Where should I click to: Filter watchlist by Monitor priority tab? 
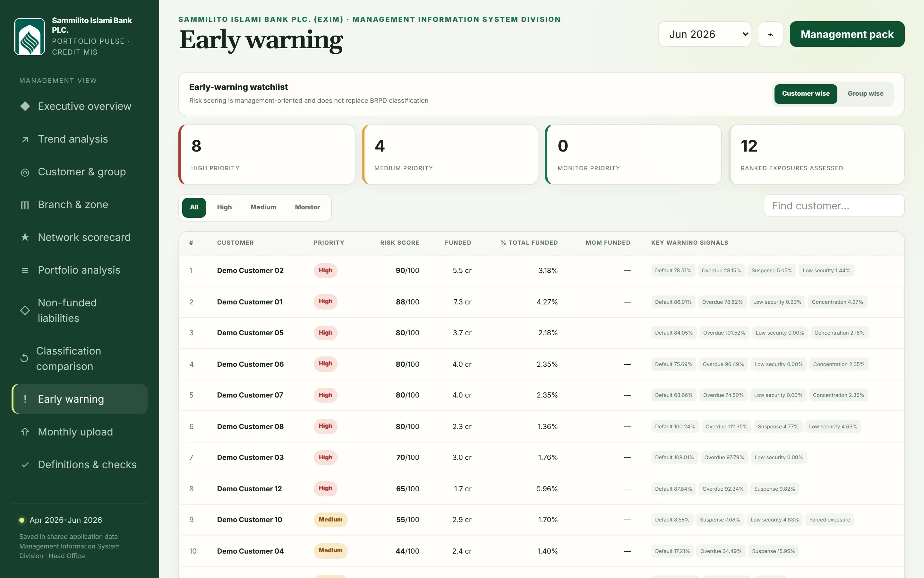(x=307, y=207)
